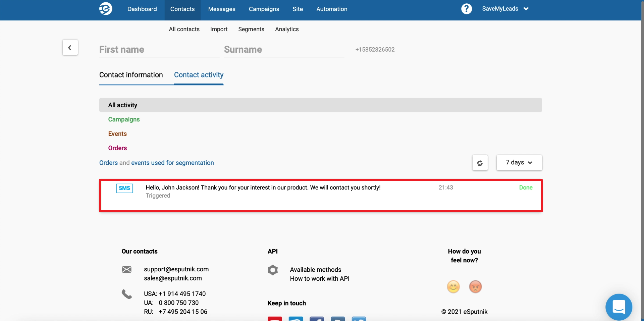Go to Segments submenu
The image size is (644, 321).
click(x=251, y=29)
